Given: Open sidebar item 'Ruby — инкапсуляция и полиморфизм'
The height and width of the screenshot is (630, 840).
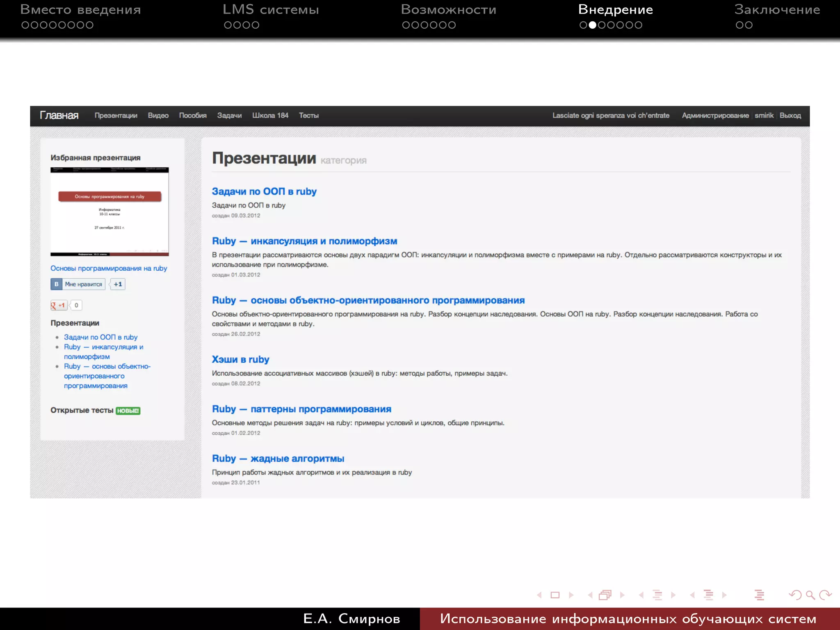Looking at the screenshot, I should [x=104, y=352].
